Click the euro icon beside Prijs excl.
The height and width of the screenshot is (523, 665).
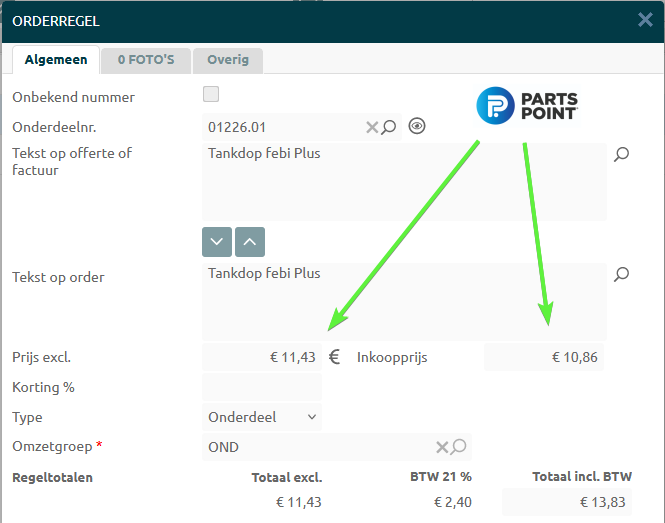pos(335,357)
